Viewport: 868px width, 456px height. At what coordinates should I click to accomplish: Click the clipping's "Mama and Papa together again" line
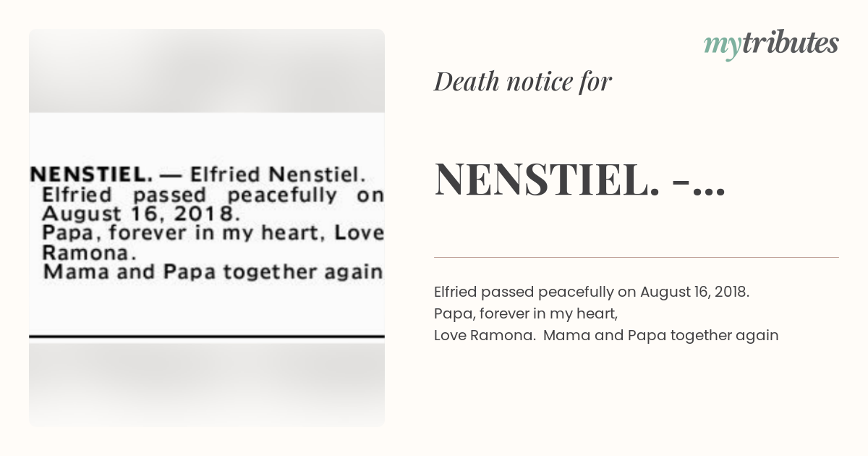213,273
